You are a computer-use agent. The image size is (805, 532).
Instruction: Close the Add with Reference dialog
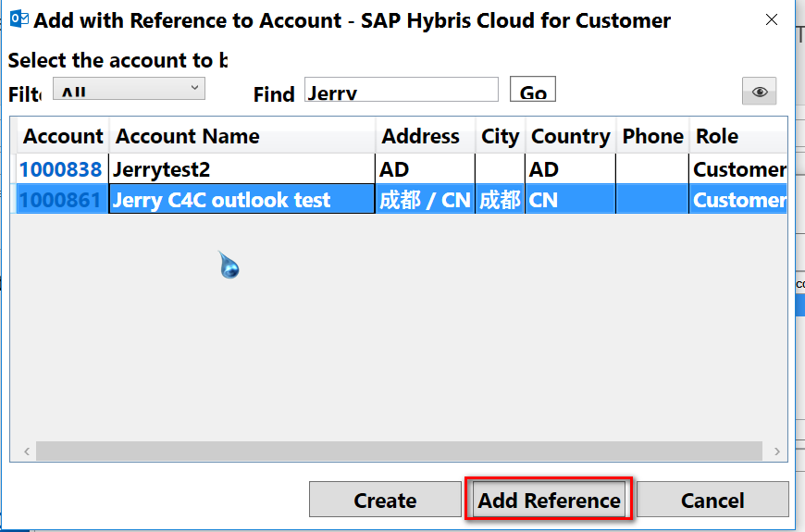point(773,19)
